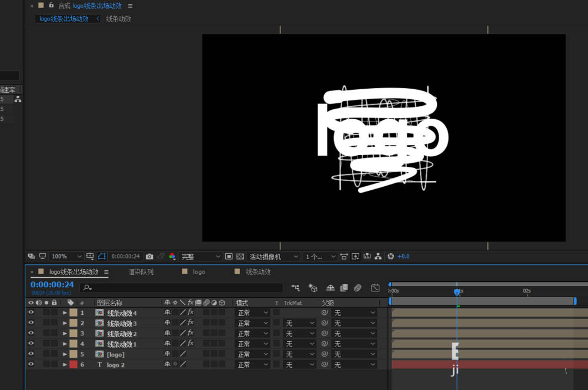
Task: Click the frame blending icon in timeline
Action: [x=344, y=288]
